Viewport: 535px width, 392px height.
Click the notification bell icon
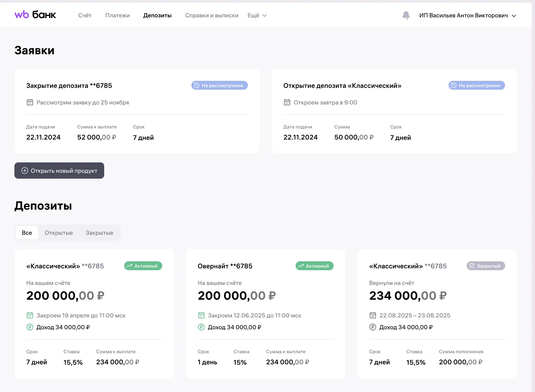tap(406, 15)
